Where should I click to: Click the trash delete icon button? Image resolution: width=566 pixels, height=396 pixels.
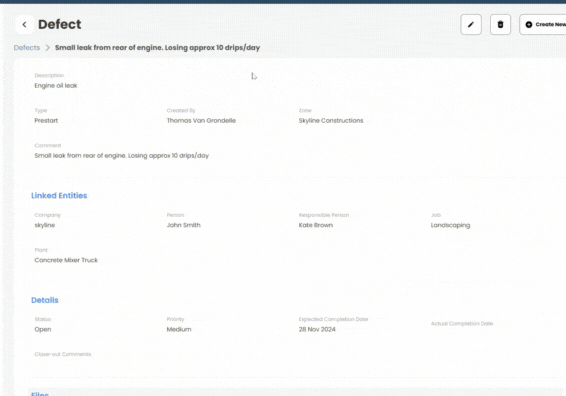coord(500,25)
